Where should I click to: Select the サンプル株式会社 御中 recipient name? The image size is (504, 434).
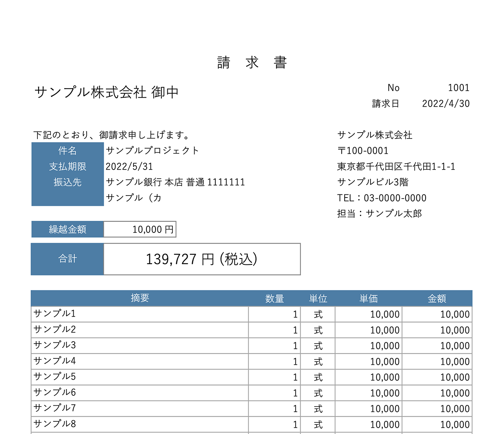point(106,92)
